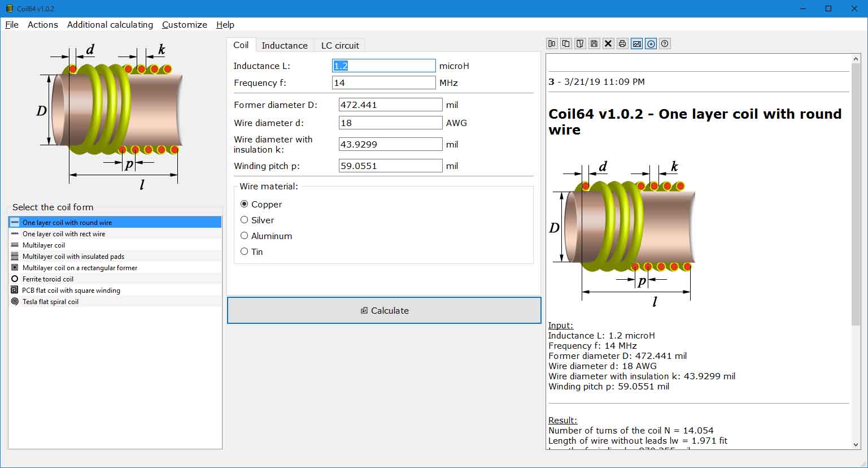
Task: Click the copy results icon
Action: pos(566,44)
